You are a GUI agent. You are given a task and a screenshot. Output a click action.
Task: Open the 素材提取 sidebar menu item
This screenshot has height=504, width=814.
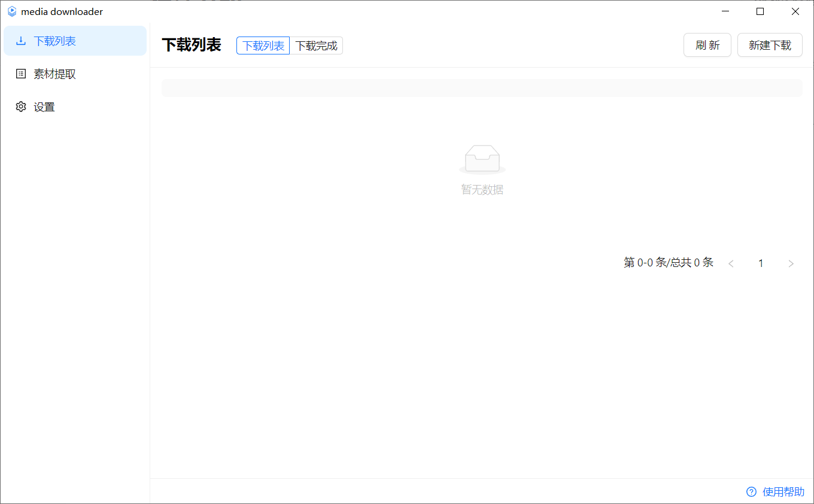point(75,74)
